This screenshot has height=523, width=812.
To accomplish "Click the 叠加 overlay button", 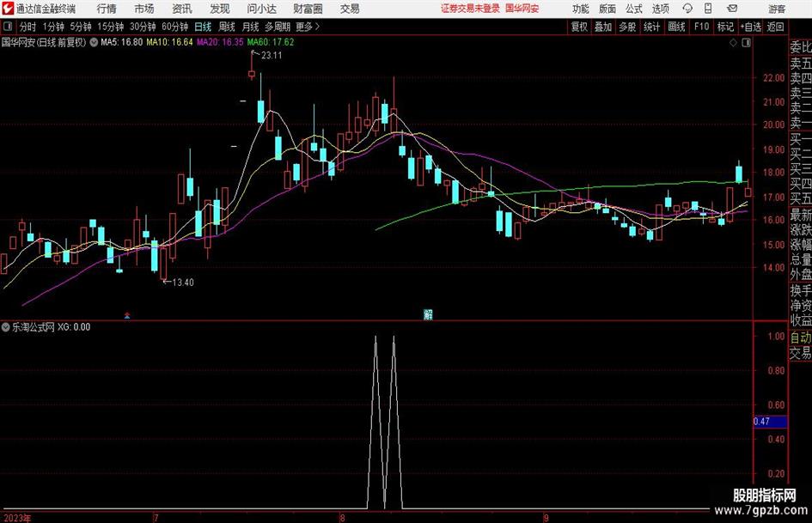I will point(603,27).
